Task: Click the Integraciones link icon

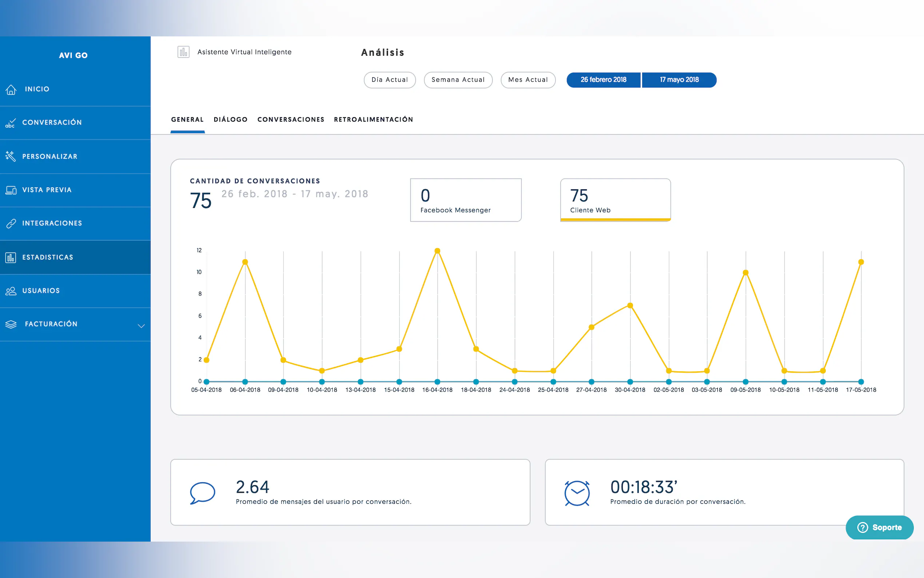Action: (x=11, y=223)
